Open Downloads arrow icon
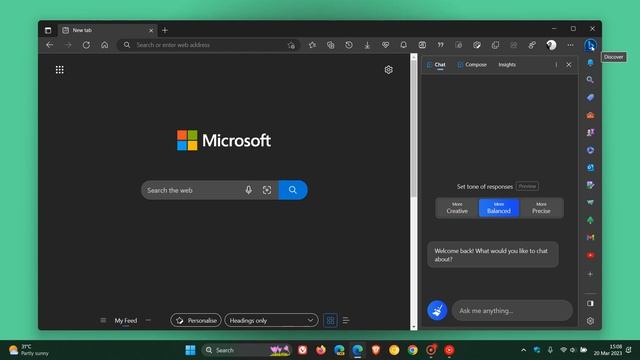 (x=367, y=45)
